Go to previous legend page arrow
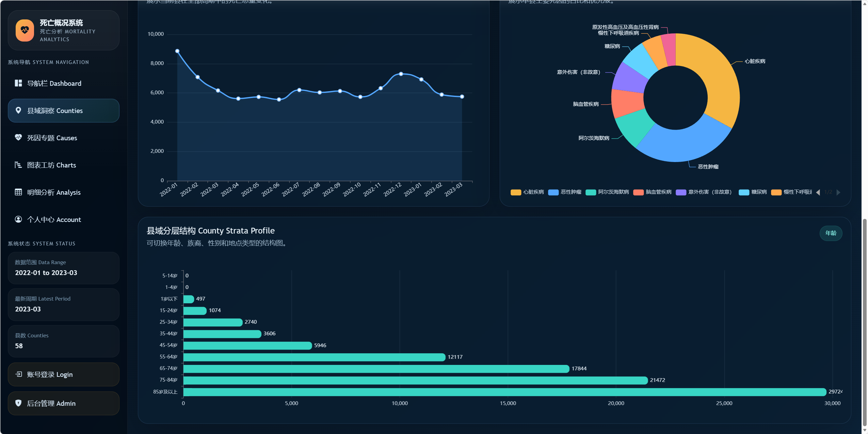 coord(818,192)
